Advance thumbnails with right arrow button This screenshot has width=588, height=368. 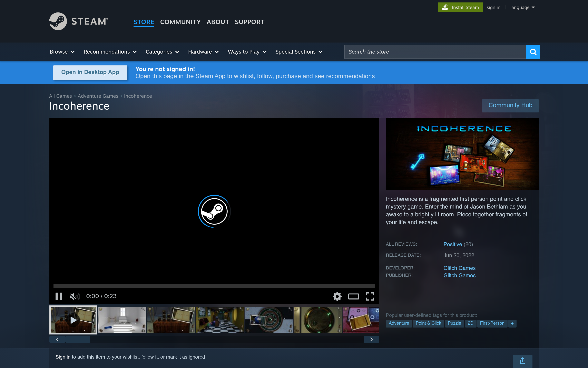371,339
